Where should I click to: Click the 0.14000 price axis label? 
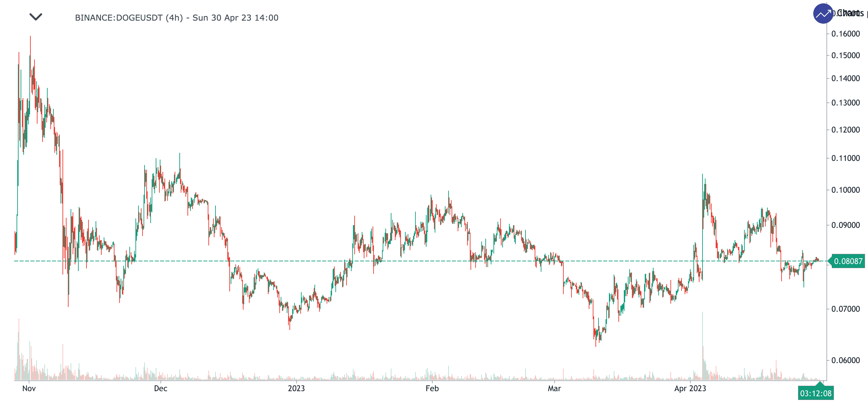846,78
